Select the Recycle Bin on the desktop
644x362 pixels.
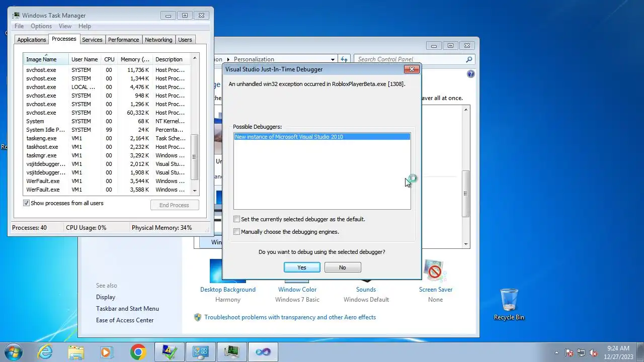[x=509, y=304]
